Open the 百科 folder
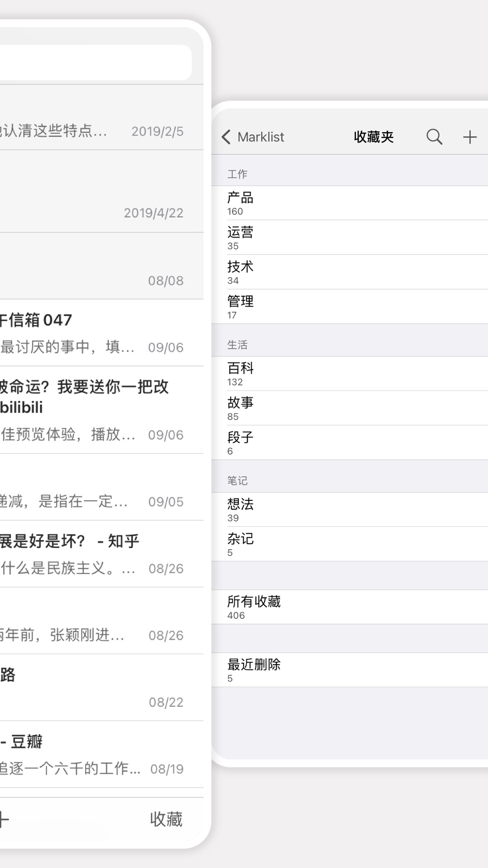Screen dimensions: 488x868 coord(350,374)
